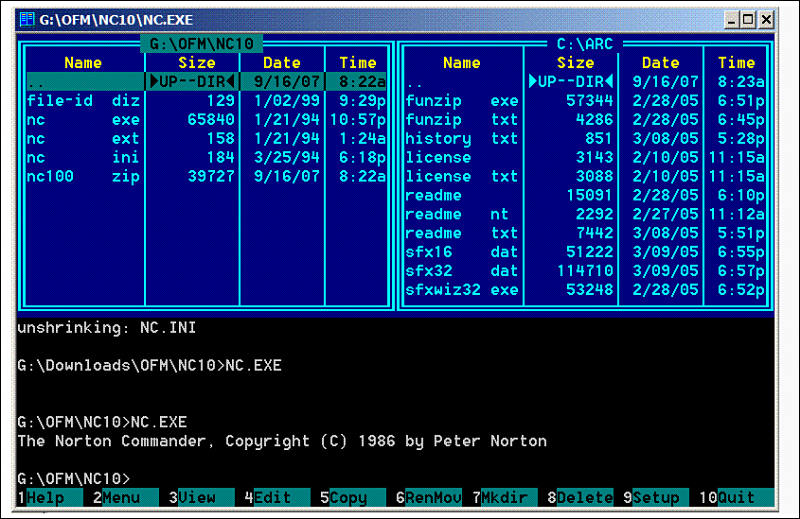Viewport: 800px width, 519px height.
Task: Select the highlighted '..' entry in the left panel
Action: [x=207, y=82]
